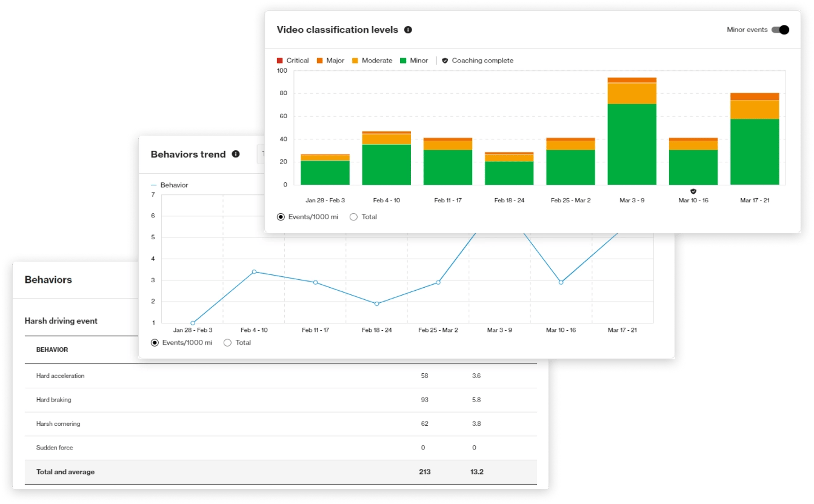This screenshot has width=814, height=504.
Task: Click the Feb 4 - 10 trend line point
Action: [x=253, y=273]
